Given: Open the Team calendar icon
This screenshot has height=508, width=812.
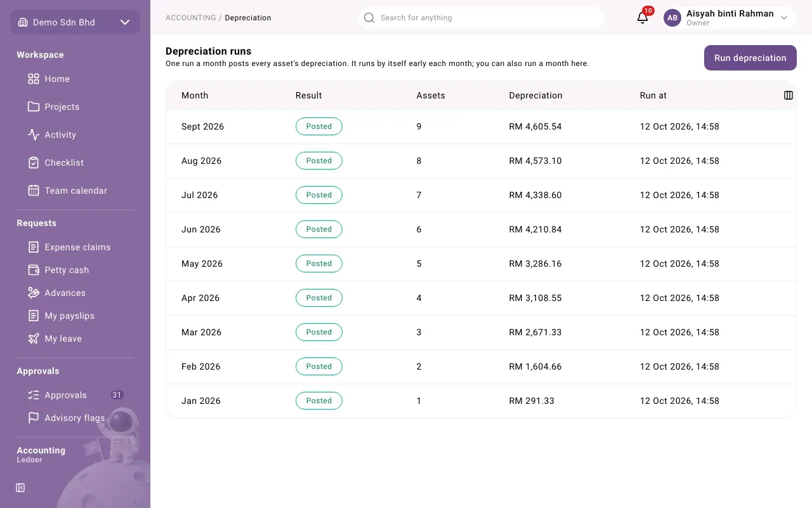Looking at the screenshot, I should tap(34, 190).
